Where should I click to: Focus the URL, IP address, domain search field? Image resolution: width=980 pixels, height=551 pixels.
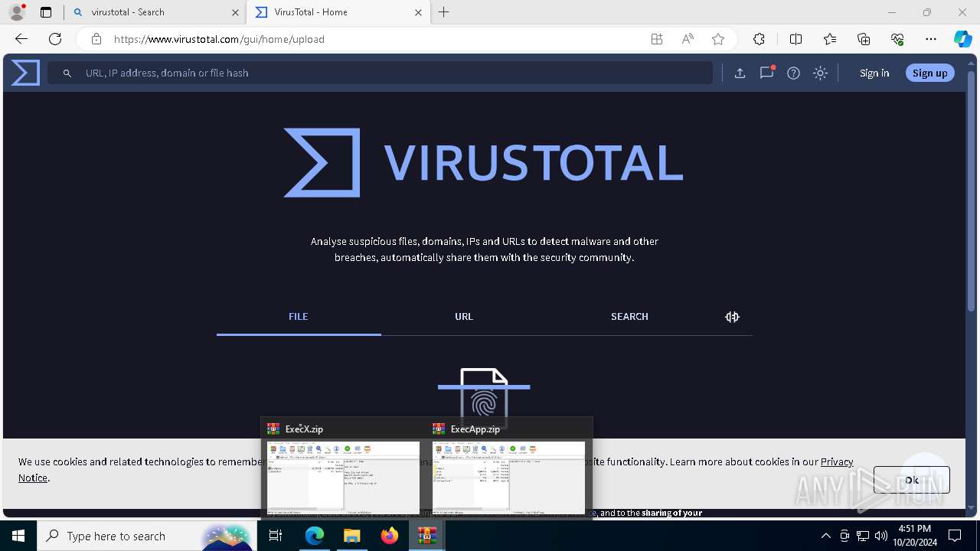coord(380,73)
